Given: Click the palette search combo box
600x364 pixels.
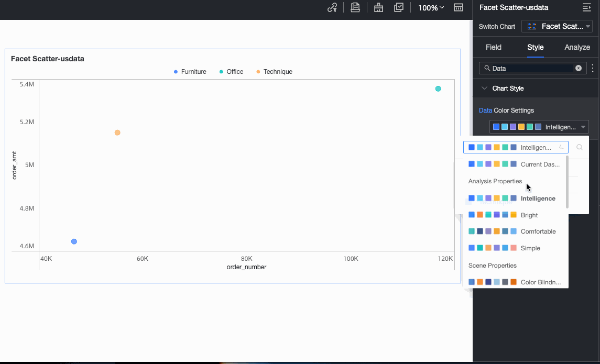Looking at the screenshot, I should click(516, 147).
